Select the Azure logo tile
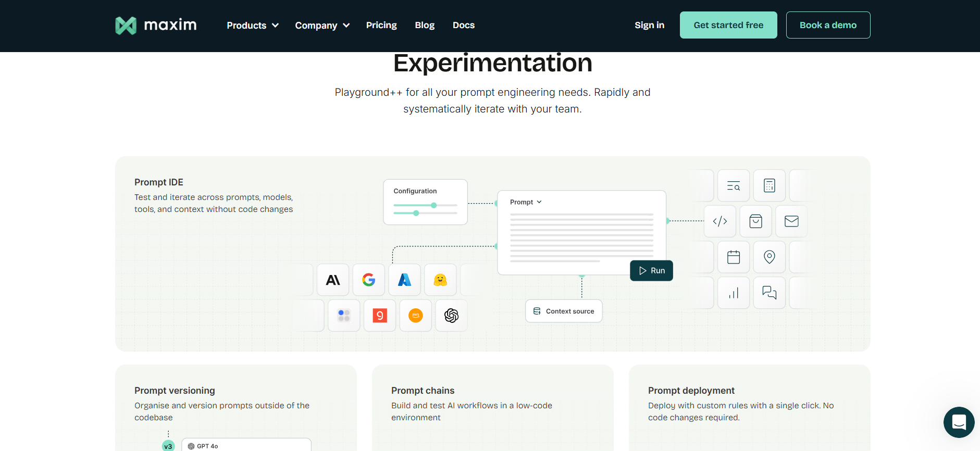980x451 pixels. tap(405, 280)
